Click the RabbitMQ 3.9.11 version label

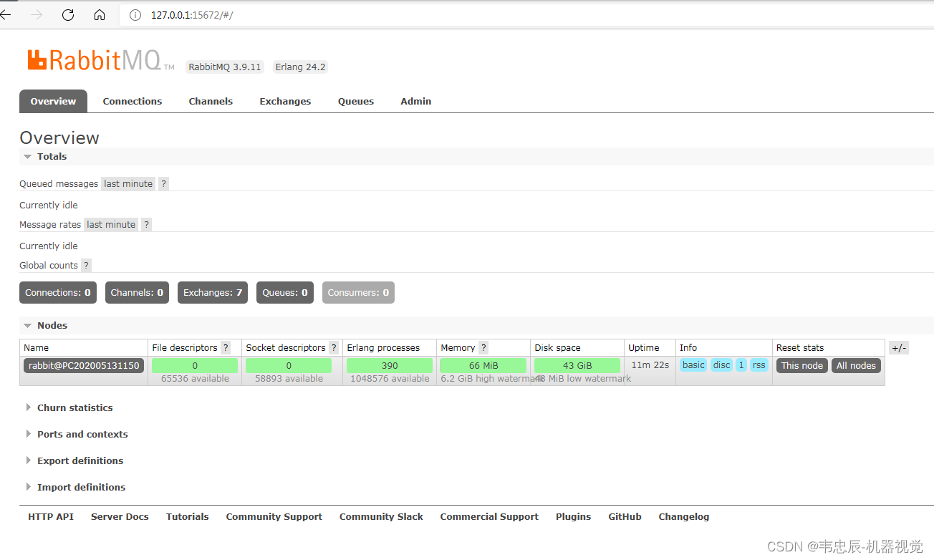coord(225,67)
